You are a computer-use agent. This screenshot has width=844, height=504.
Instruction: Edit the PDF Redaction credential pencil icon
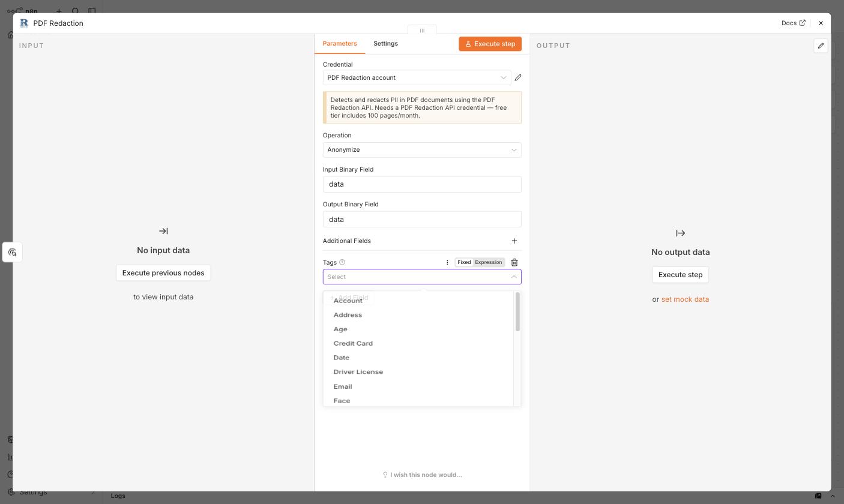point(518,77)
